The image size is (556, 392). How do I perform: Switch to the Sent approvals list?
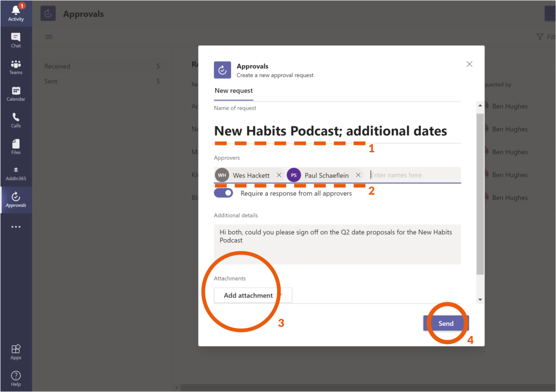(x=50, y=81)
